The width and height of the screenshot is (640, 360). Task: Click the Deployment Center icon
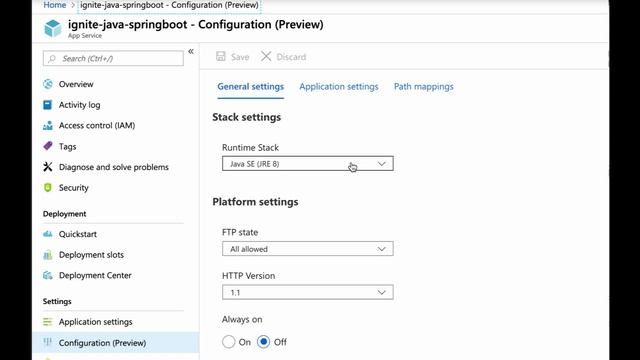(48, 276)
